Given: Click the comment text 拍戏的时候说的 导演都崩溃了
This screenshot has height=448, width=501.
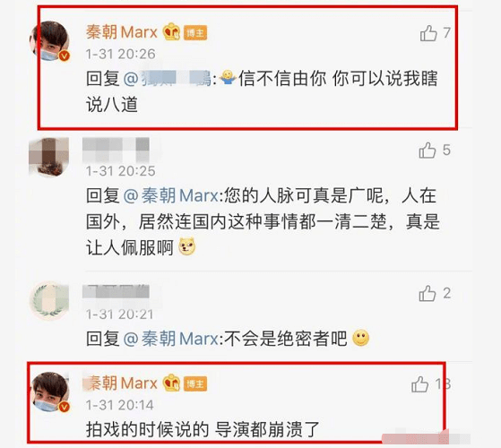Looking at the screenshot, I should pos(203,429).
